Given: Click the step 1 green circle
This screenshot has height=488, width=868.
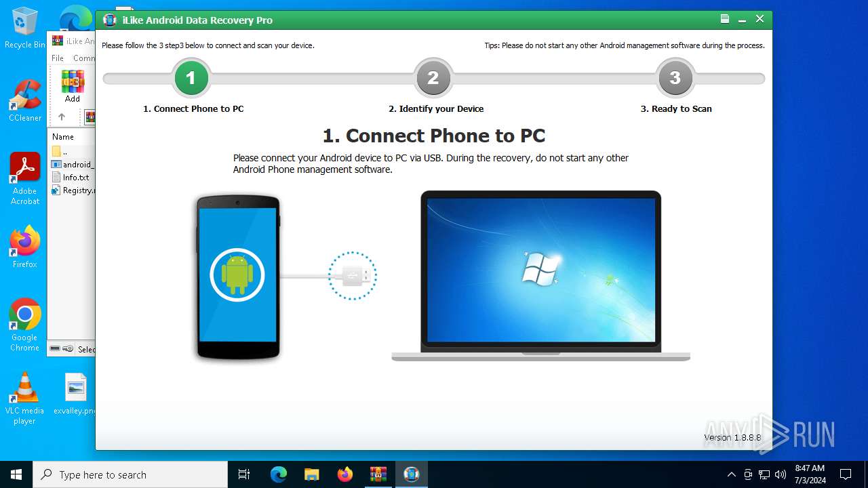Looking at the screenshot, I should (x=191, y=78).
